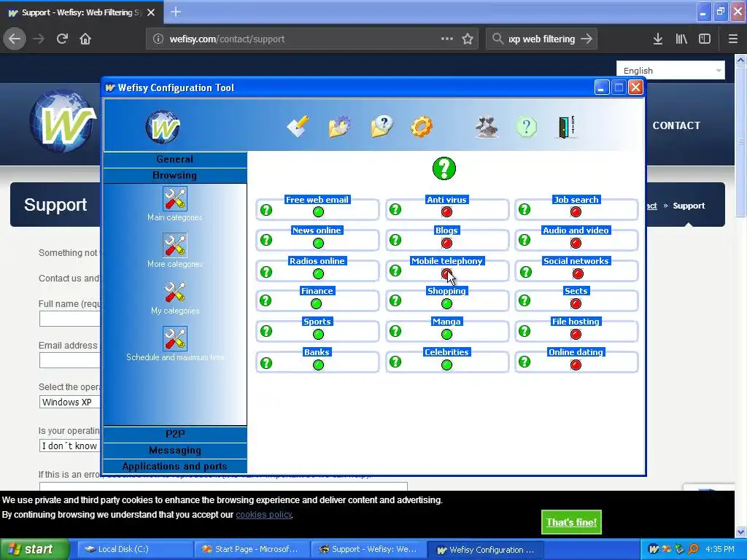Toggle Mobile telephony status light
This screenshot has width=747, height=560.
click(x=446, y=274)
